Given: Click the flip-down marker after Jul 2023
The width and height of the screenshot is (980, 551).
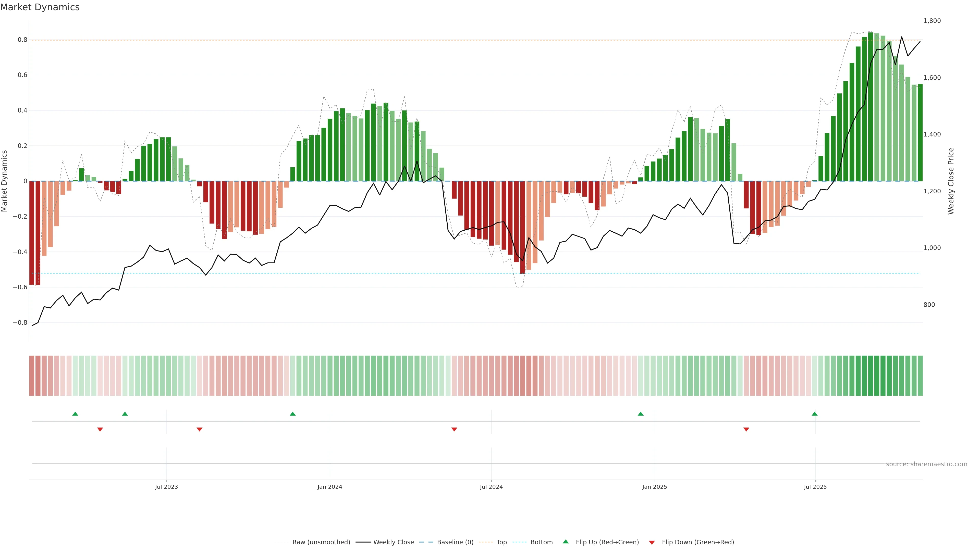Looking at the screenshot, I should click(x=199, y=429).
